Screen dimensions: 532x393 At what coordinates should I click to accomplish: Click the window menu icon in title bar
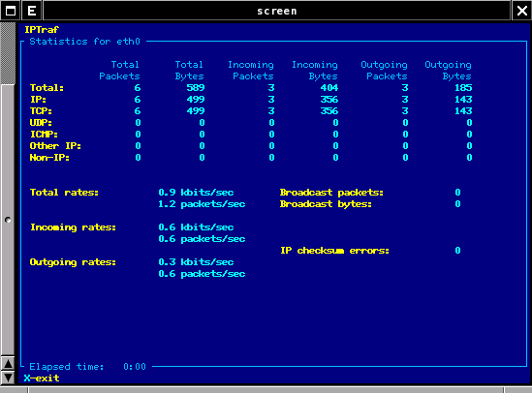(11, 11)
